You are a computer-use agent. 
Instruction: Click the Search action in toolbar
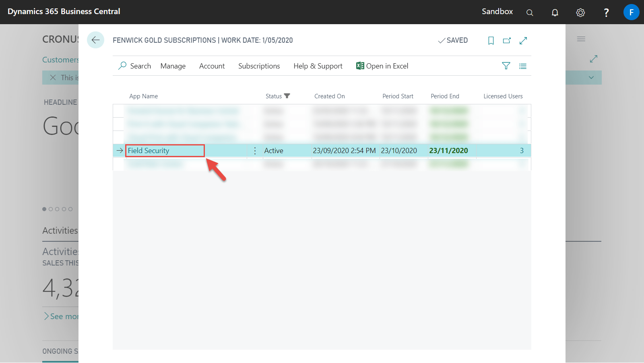[x=134, y=66]
